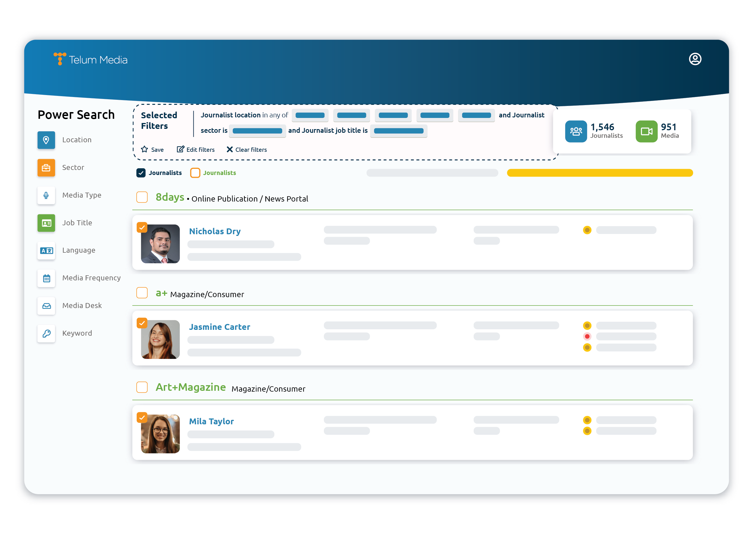Click the Edit filters pencil icon
756x535 pixels.
[180, 149]
